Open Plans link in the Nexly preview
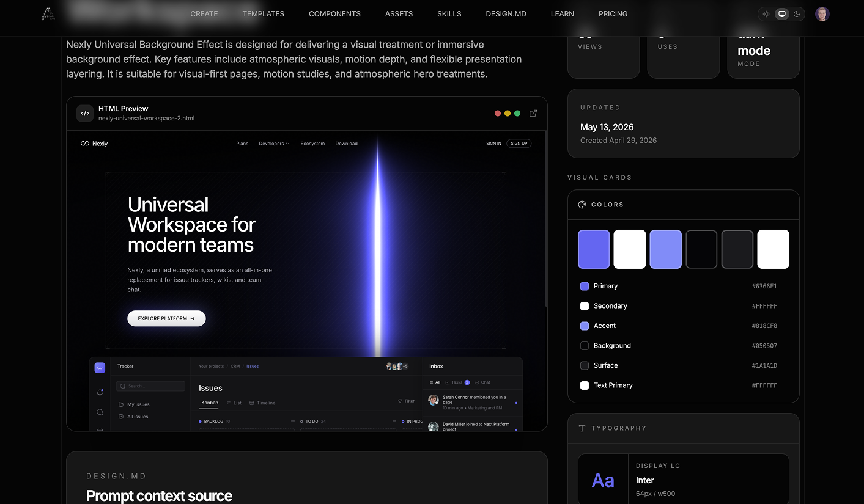The image size is (864, 504). click(242, 144)
